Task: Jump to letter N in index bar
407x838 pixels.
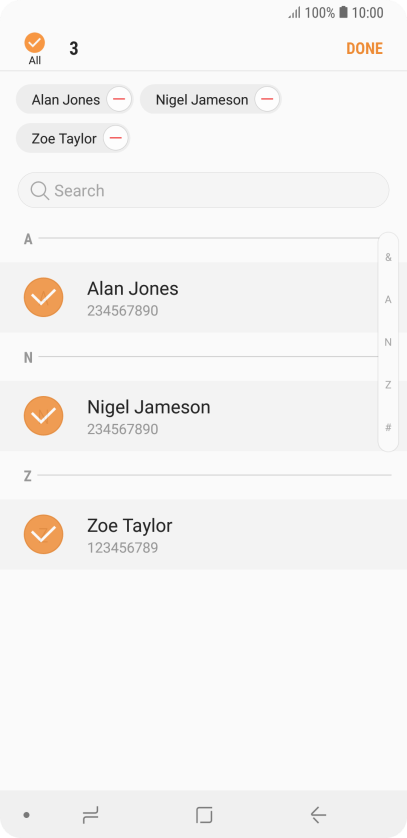Action: point(388,342)
